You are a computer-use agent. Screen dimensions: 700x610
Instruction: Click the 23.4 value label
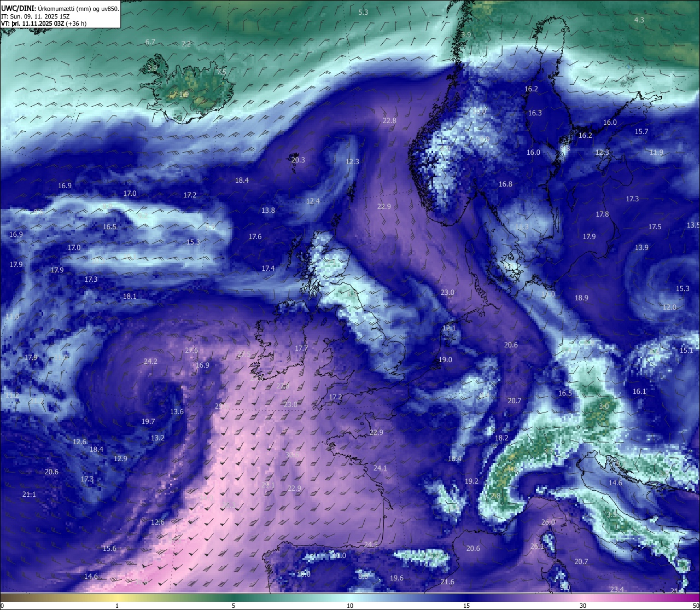[x=616, y=589]
